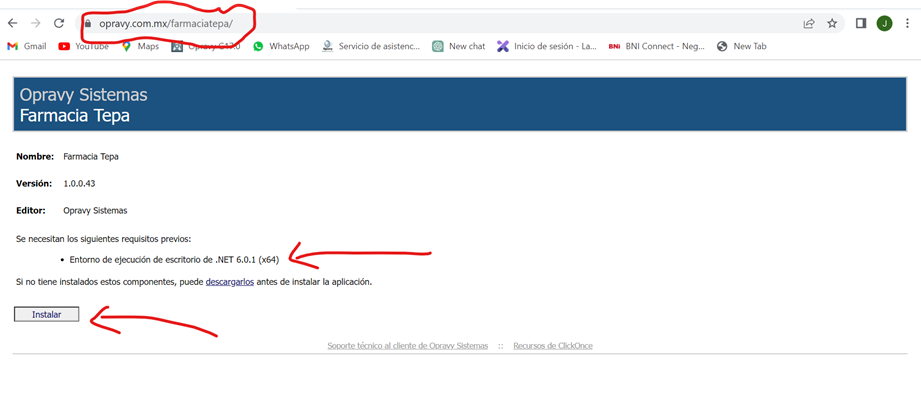Screen dimensions: 921x402
Task: Click the Opravy Sistemas header text
Action: (83, 95)
